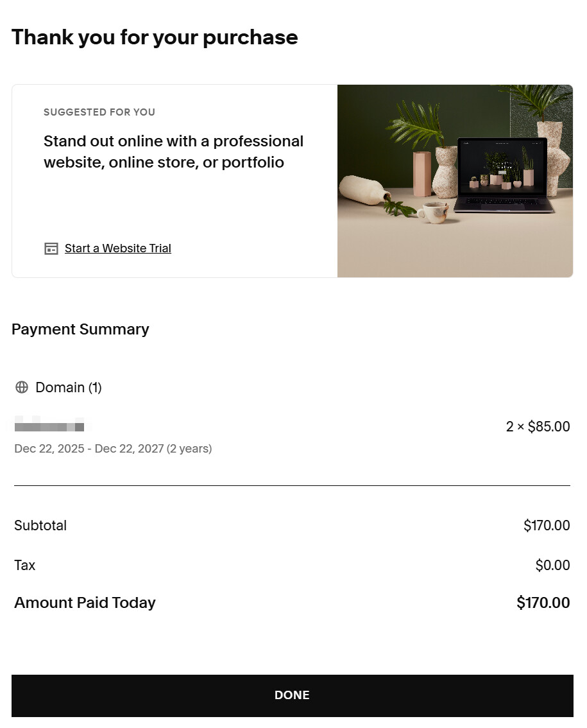Click the laptop screen in the promo image
Viewport: 587px width, 728px height.
coord(500,167)
